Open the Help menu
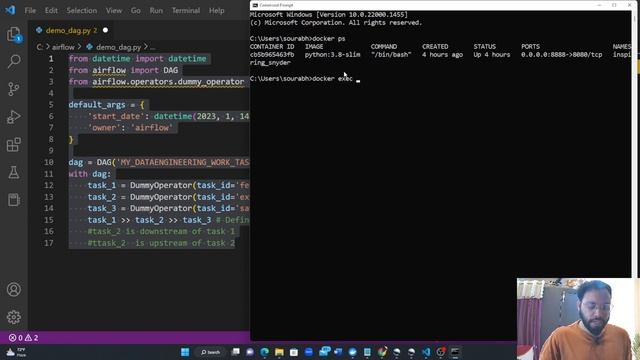Screen dimensions: 640x360 (217, 11)
